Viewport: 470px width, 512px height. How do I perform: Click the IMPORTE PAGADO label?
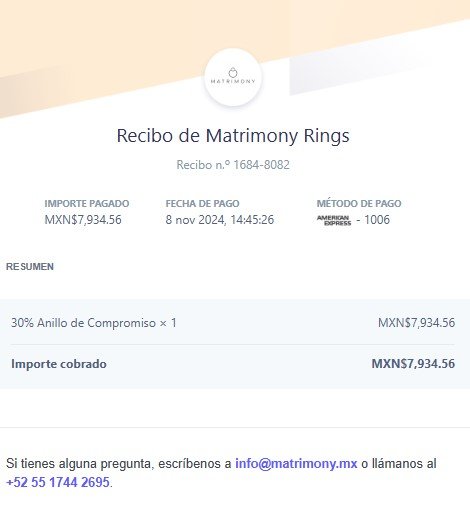87,203
